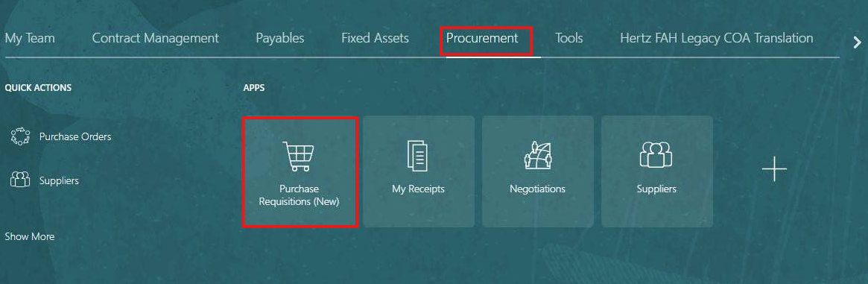Click the My Receipts tile label
This screenshot has height=284, width=868.
419,189
